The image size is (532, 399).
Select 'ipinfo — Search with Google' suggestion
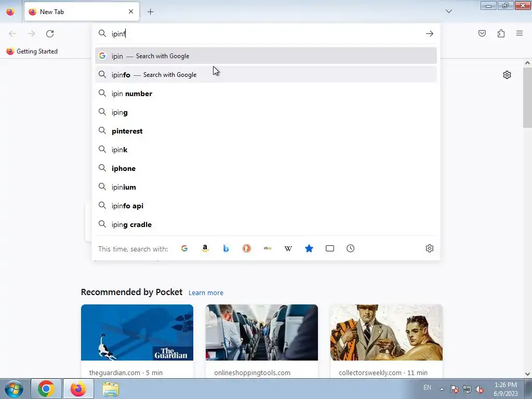point(266,74)
